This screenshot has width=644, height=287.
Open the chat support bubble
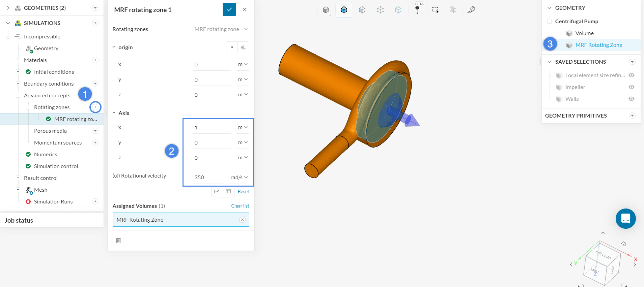coord(625,219)
